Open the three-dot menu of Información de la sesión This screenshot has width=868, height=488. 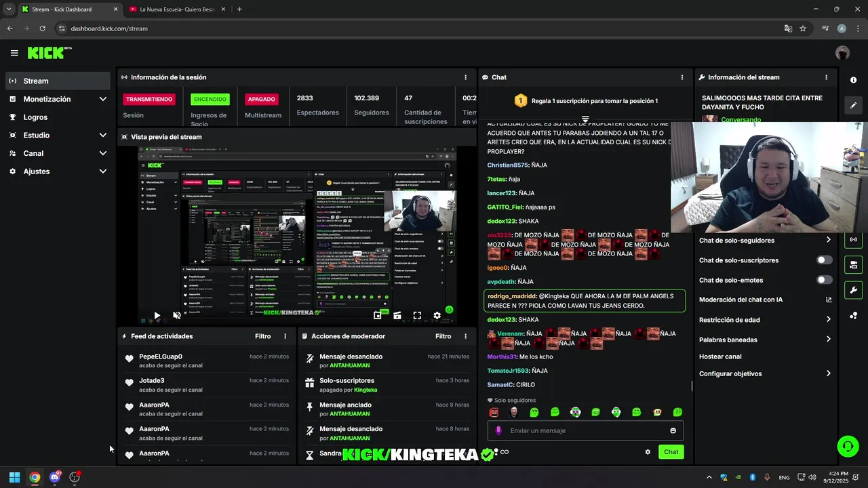[x=465, y=77]
